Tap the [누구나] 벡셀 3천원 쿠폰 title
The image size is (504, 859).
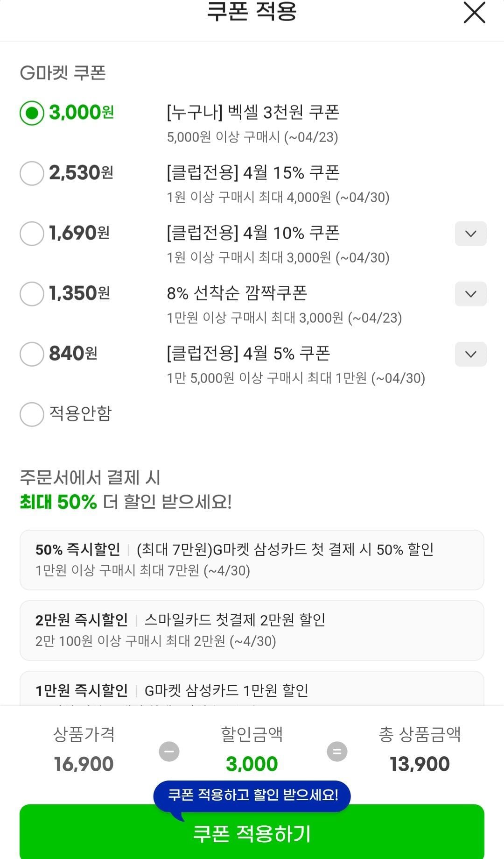tap(253, 113)
